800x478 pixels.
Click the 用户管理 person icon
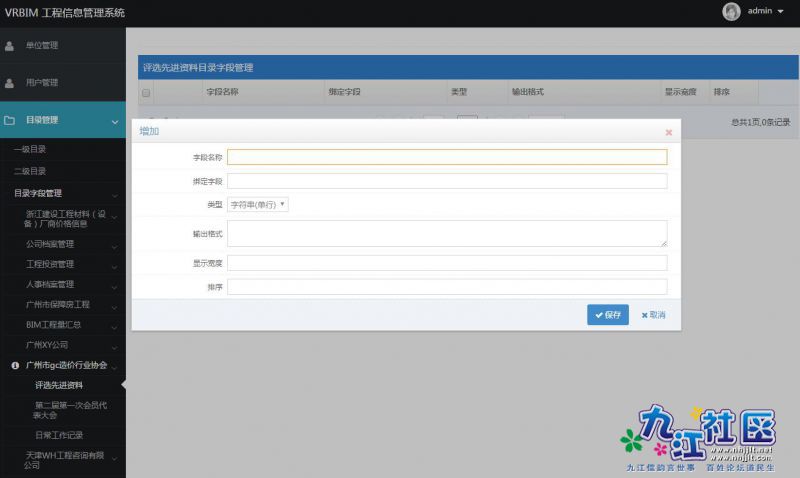(x=9, y=82)
